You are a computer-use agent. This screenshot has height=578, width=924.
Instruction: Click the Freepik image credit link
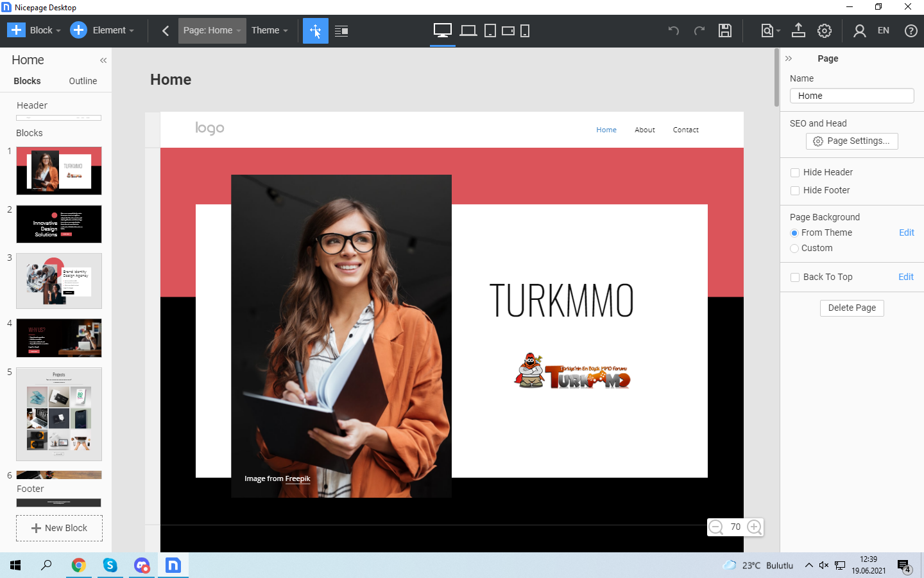298,478
